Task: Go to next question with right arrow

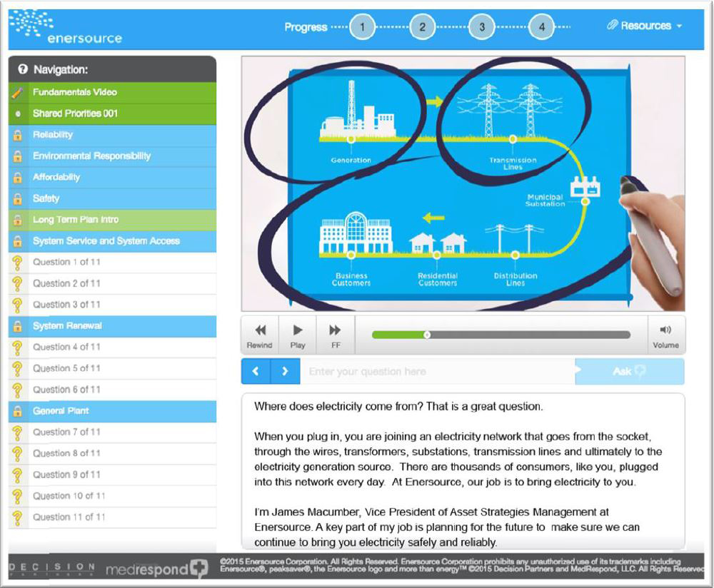Action: [x=286, y=371]
